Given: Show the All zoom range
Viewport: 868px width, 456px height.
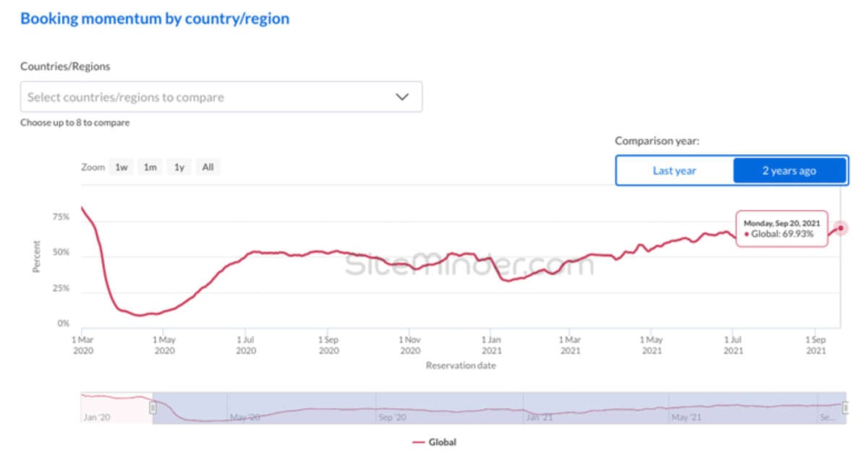Looking at the screenshot, I should click(208, 167).
